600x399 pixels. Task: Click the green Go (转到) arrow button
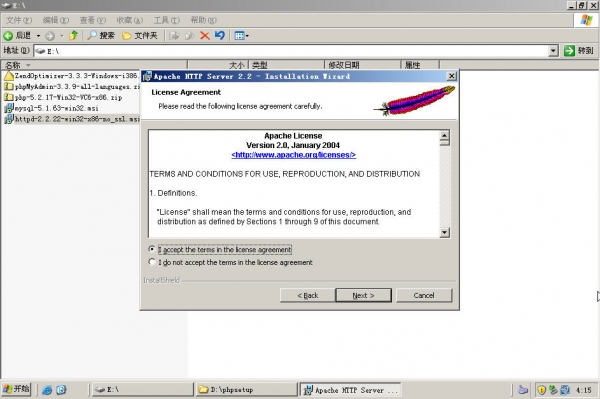(x=569, y=50)
